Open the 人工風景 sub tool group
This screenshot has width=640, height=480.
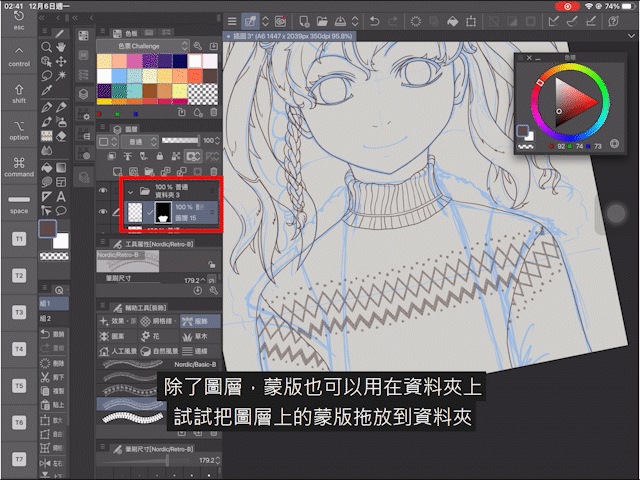(x=118, y=351)
